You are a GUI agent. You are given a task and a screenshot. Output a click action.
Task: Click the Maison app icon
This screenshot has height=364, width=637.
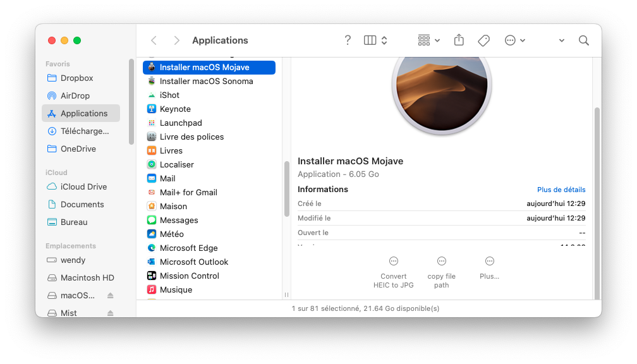[x=152, y=206]
